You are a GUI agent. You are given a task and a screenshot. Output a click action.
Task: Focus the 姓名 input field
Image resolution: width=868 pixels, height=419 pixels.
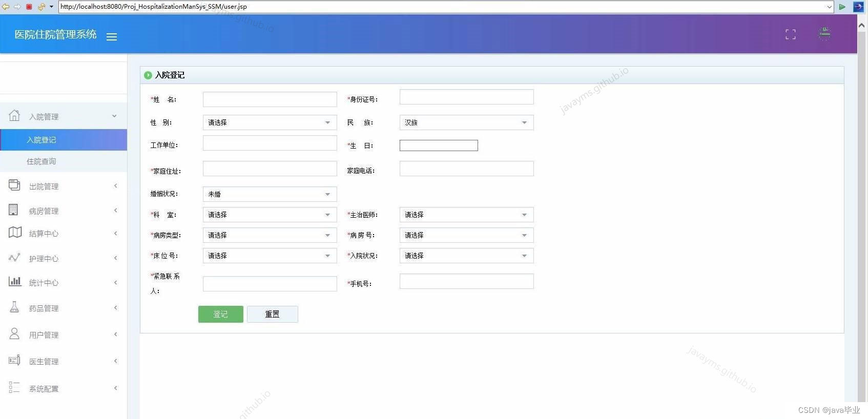[x=270, y=99]
